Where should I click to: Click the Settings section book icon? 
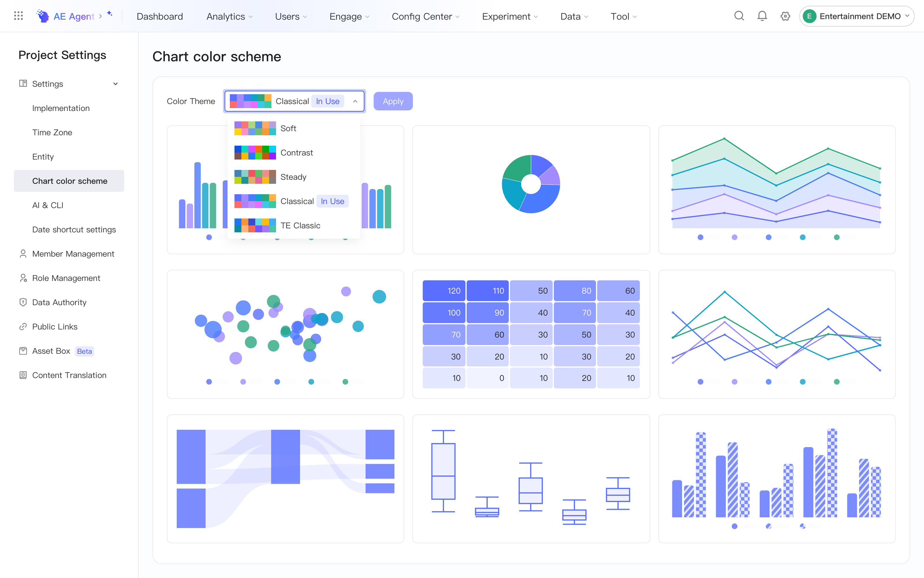pos(23,83)
